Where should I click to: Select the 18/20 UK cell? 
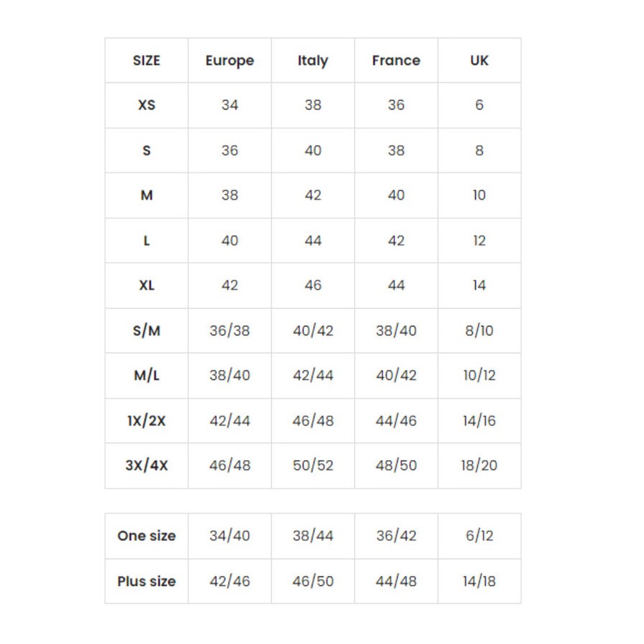coord(479,465)
